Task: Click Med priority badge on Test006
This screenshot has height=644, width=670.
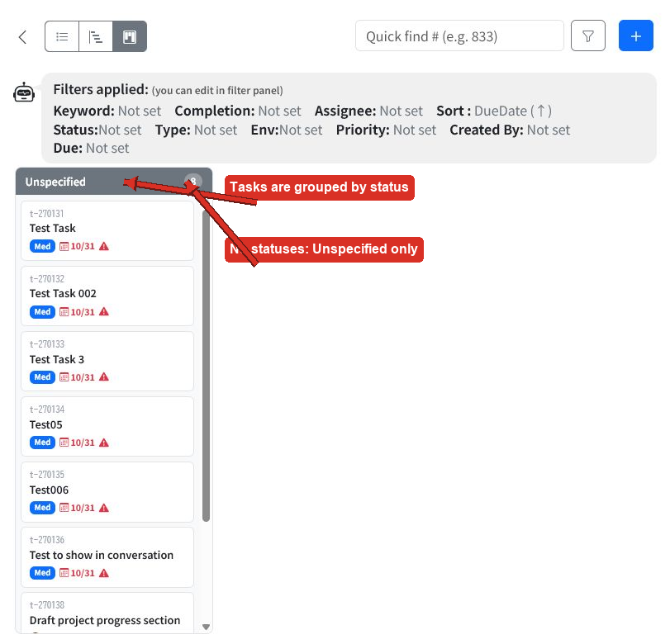Action: (x=42, y=508)
